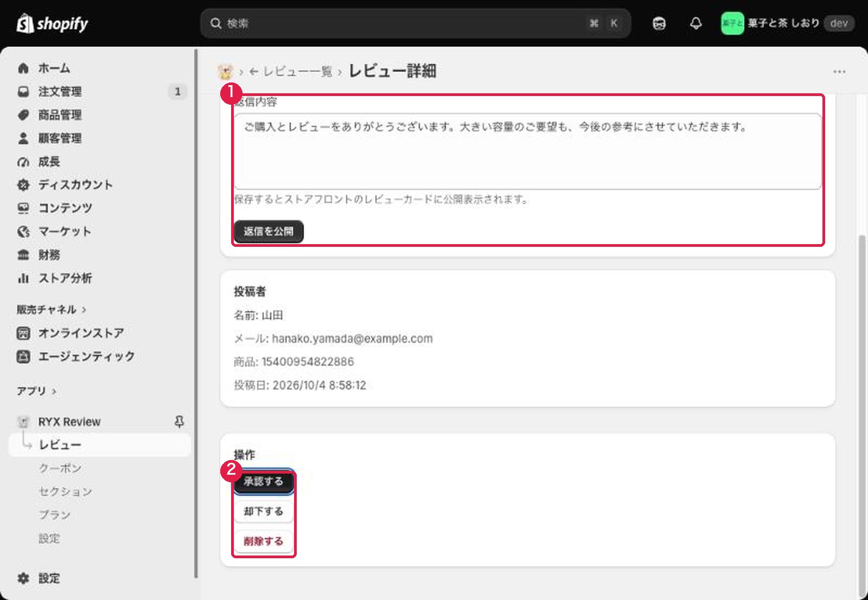Click the 検索 search field

416,23
